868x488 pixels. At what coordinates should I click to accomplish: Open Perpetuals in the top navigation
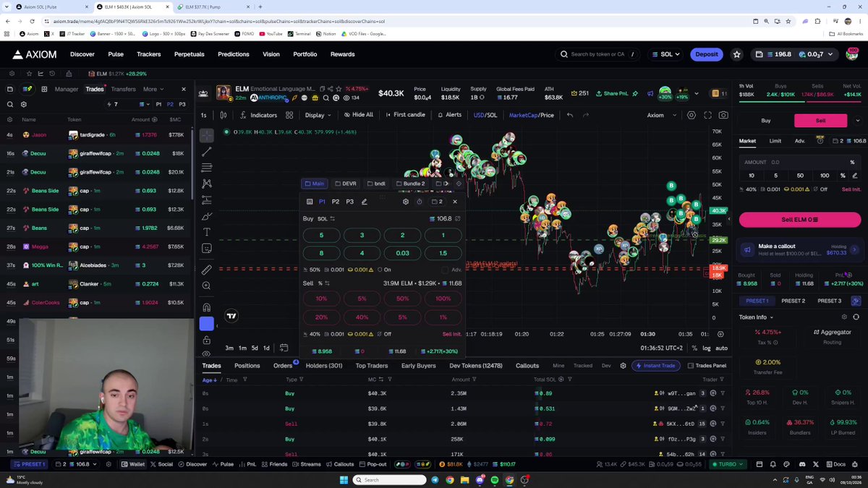click(x=189, y=54)
